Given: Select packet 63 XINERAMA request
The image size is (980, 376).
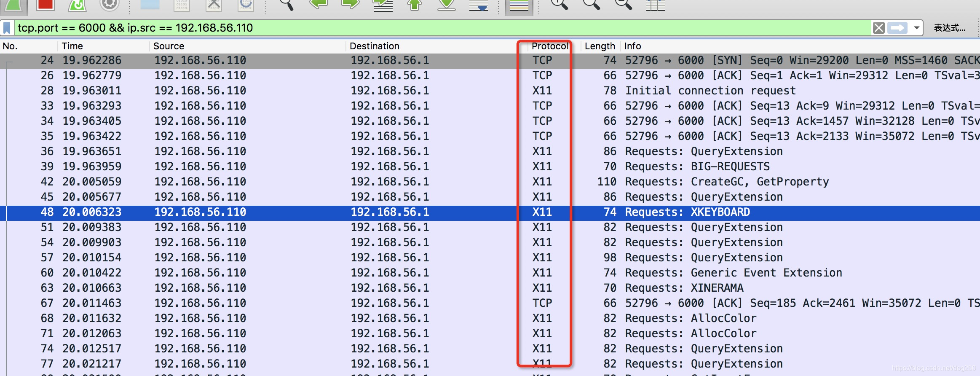Looking at the screenshot, I should pyautogui.click(x=490, y=288).
